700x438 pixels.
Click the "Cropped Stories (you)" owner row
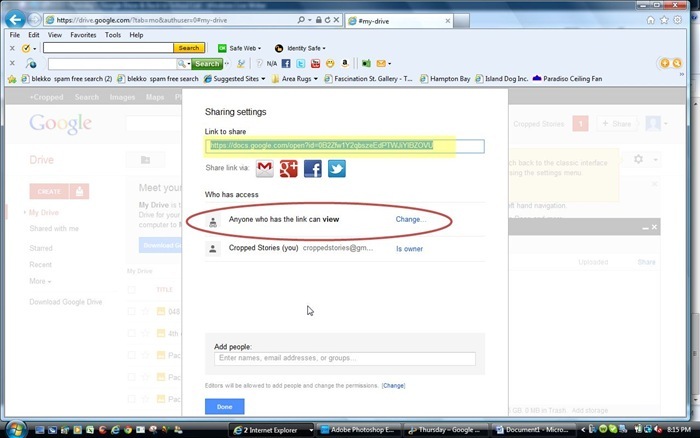click(x=345, y=249)
